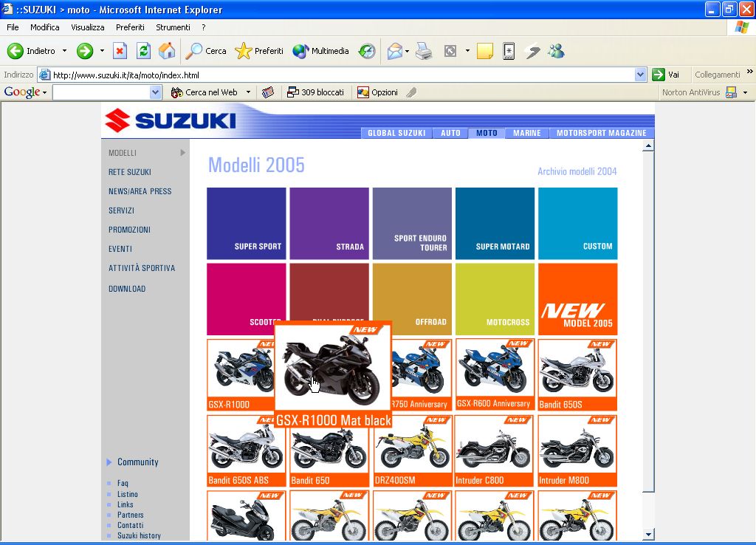The height and width of the screenshot is (545, 756).
Task: Expand the Google search box dropdown
Action: (155, 92)
